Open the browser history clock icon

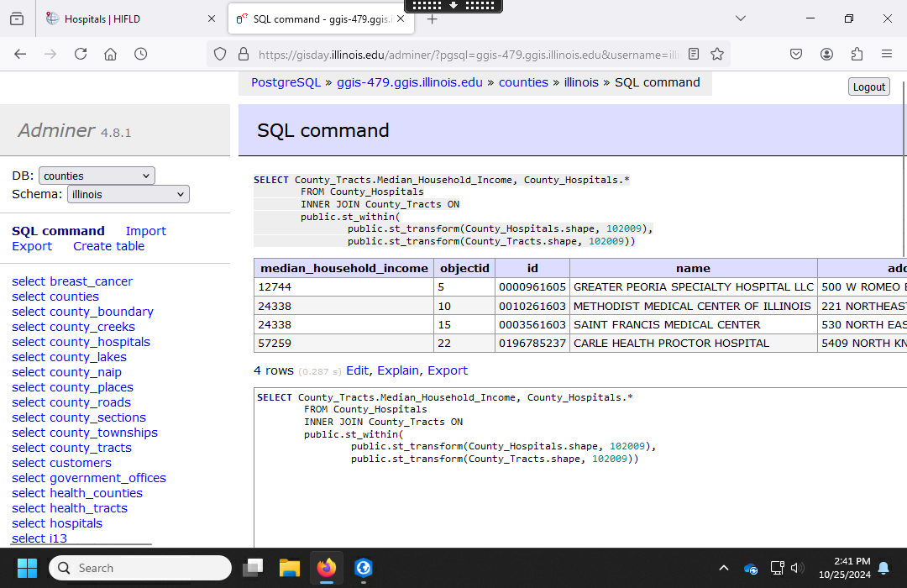(140, 54)
